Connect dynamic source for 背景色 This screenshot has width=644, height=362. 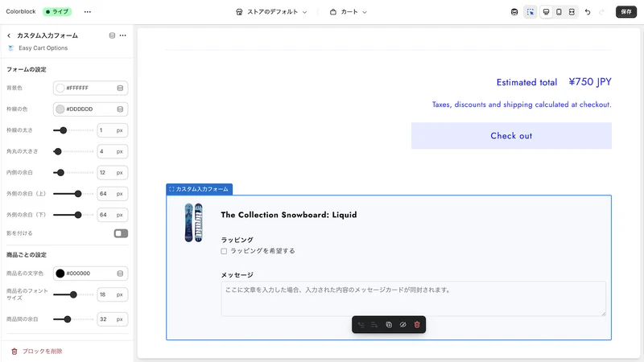coord(120,88)
